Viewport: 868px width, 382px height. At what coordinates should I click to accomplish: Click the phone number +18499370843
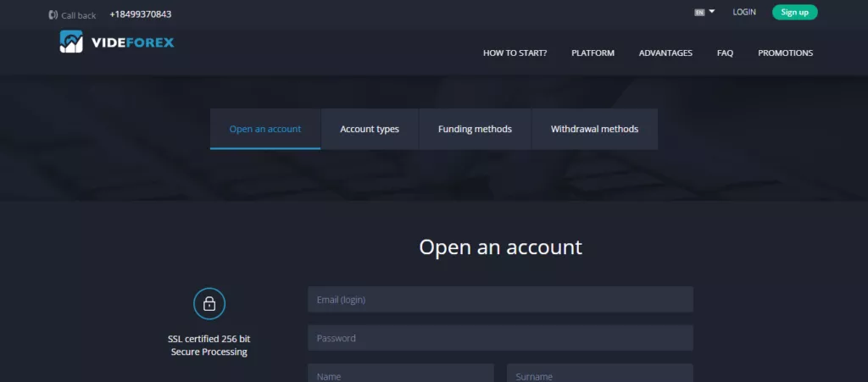[x=141, y=14]
